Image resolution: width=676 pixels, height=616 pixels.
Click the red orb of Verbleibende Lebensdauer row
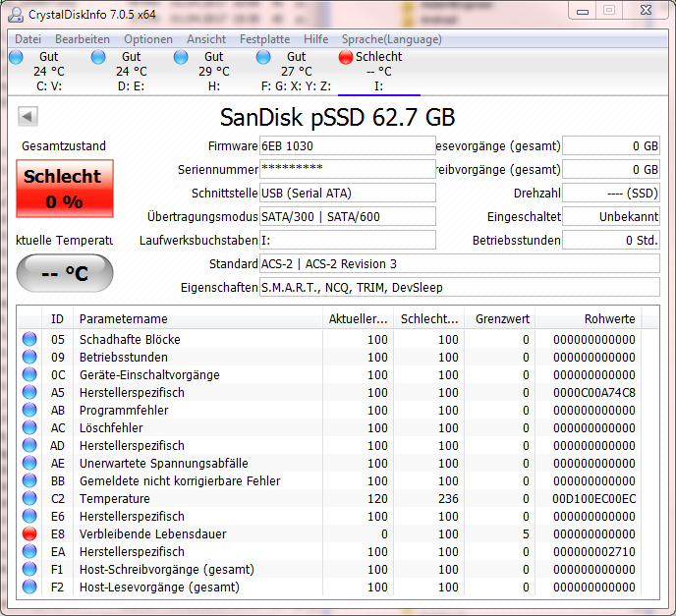pyautogui.click(x=29, y=533)
